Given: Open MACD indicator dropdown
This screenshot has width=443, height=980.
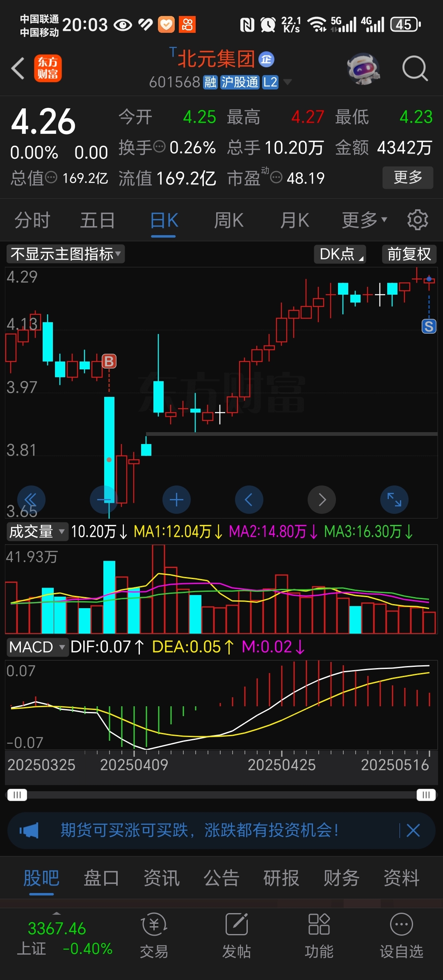Looking at the screenshot, I should coord(37,647).
